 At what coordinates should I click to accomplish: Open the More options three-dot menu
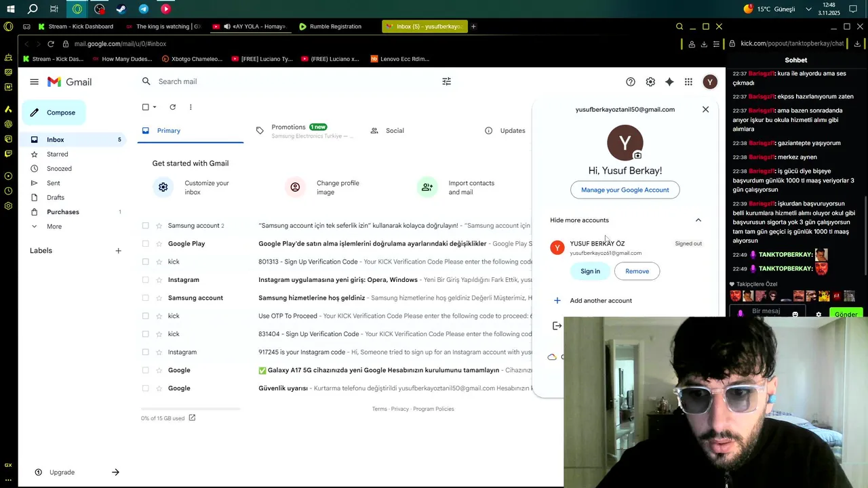(191, 107)
